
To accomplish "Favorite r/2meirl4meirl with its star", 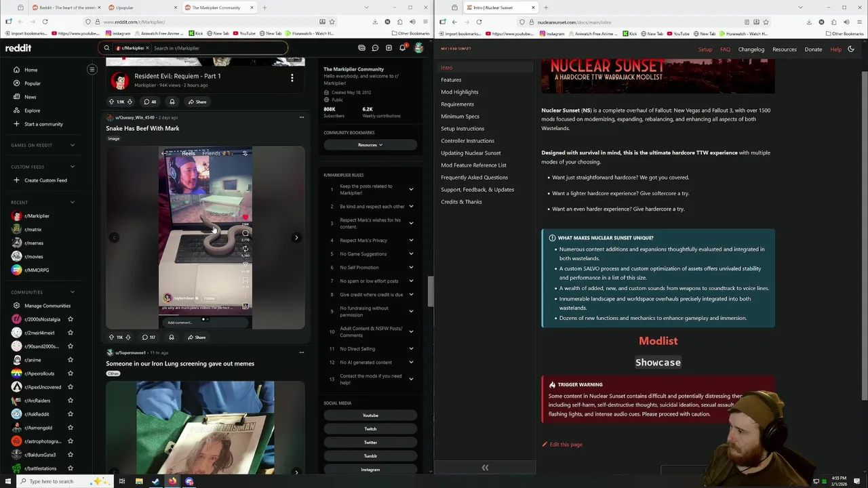I will coord(70,333).
